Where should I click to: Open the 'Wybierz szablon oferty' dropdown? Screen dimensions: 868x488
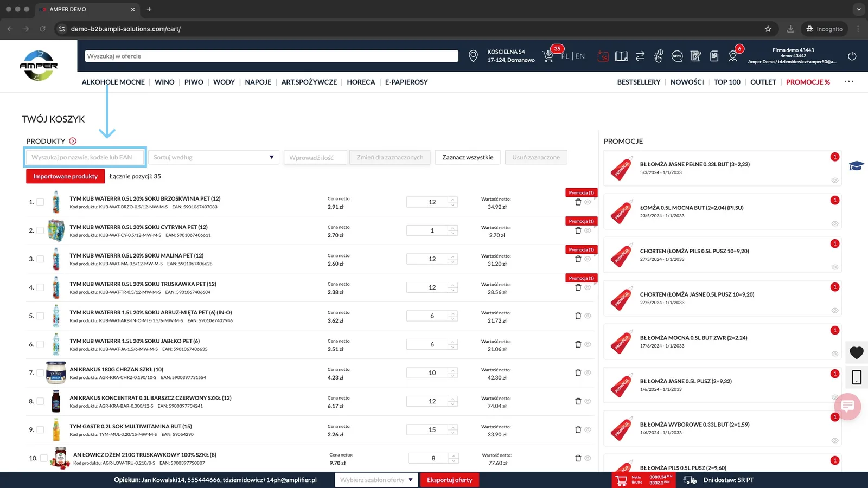pos(376,480)
